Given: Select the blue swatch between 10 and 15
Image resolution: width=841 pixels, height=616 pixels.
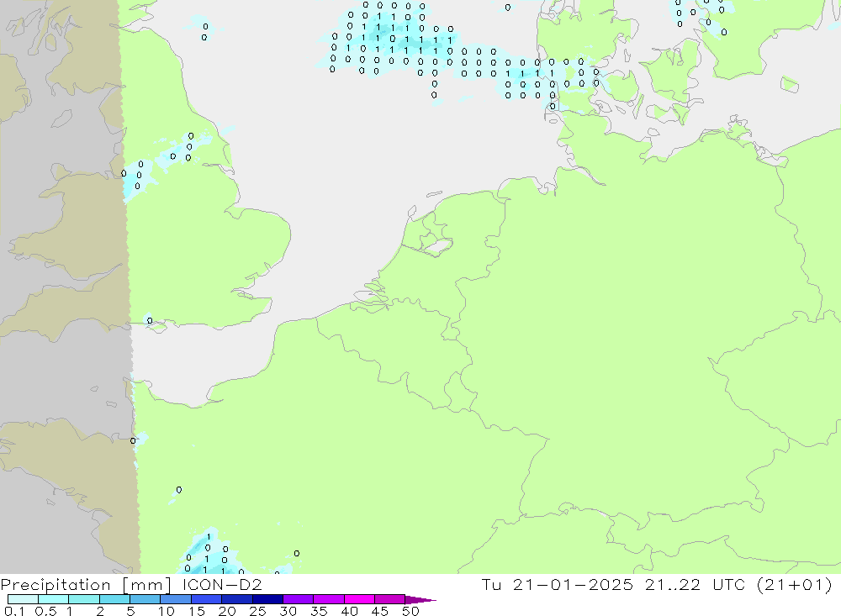Looking at the screenshot, I should pos(176,599).
